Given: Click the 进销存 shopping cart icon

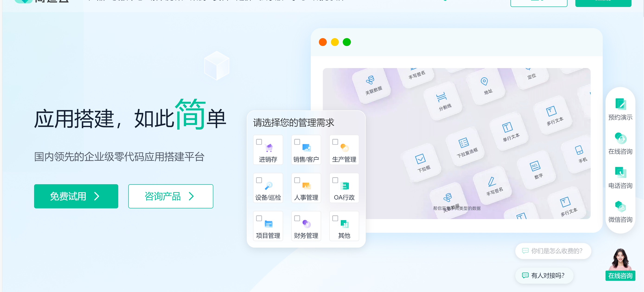Looking at the screenshot, I should pos(269,148).
